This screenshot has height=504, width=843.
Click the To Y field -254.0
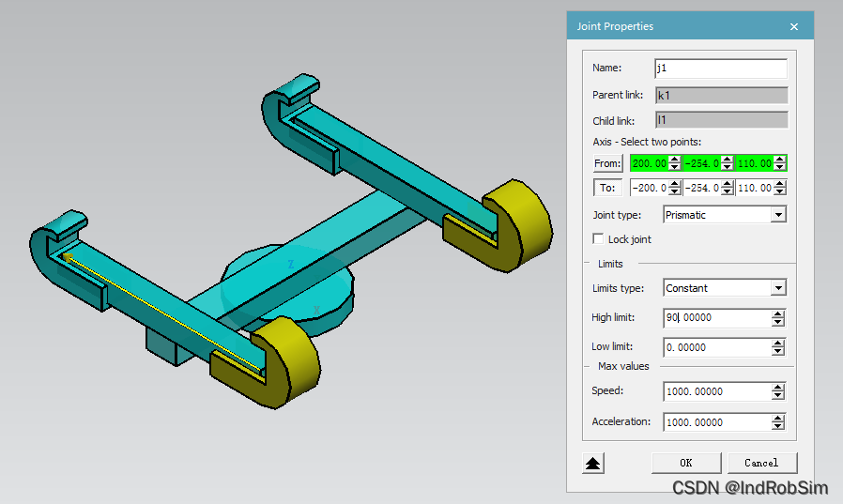(x=702, y=188)
